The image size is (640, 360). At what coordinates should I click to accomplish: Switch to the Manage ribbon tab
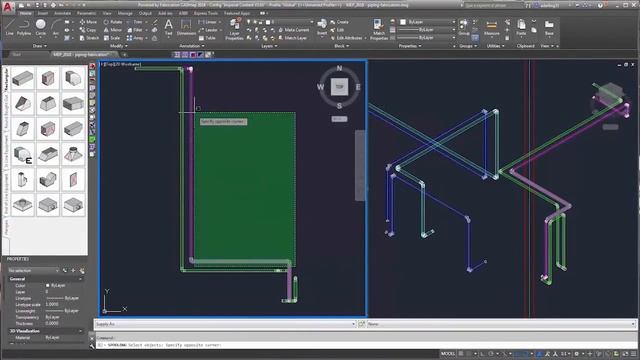125,13
